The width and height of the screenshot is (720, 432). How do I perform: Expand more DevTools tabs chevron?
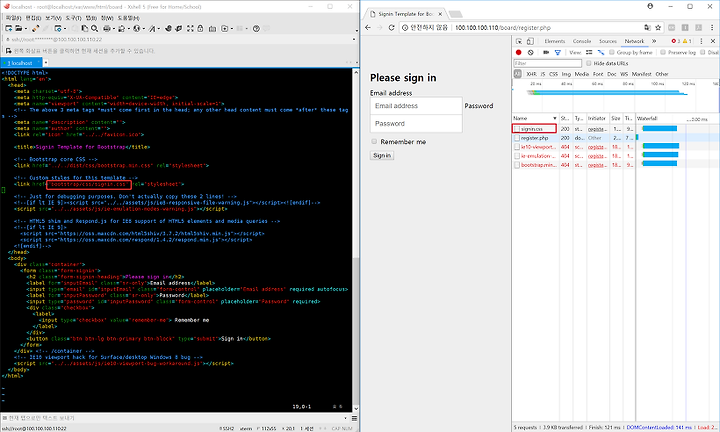point(654,41)
